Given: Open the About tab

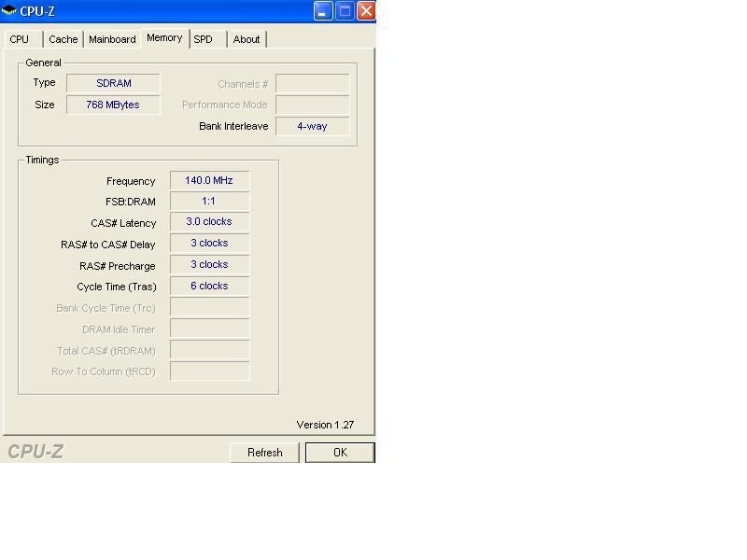Looking at the screenshot, I should (247, 39).
